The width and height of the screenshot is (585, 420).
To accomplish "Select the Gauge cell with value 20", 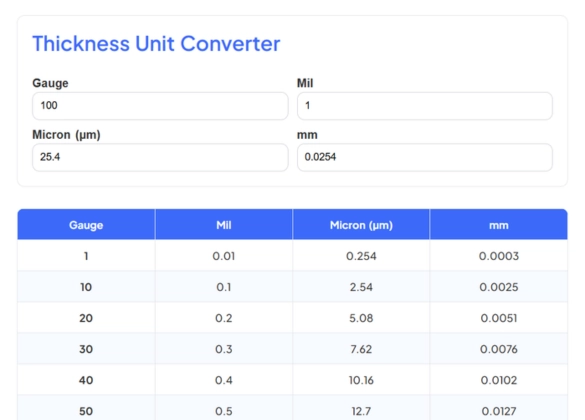I will point(86,318).
